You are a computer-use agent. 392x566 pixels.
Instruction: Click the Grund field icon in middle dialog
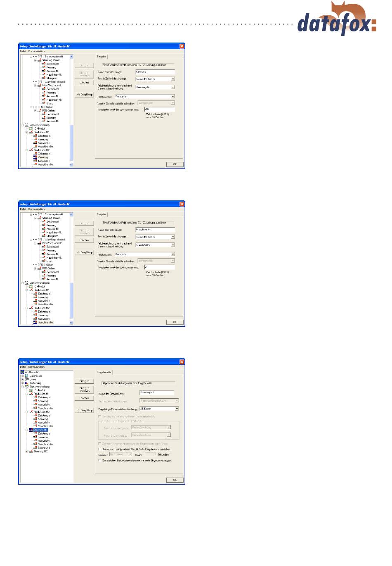[44, 261]
